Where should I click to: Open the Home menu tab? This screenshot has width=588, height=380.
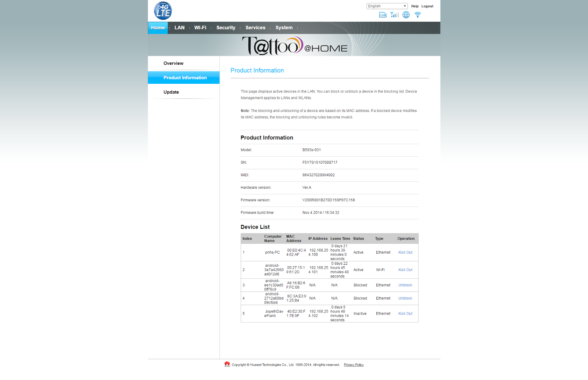158,28
